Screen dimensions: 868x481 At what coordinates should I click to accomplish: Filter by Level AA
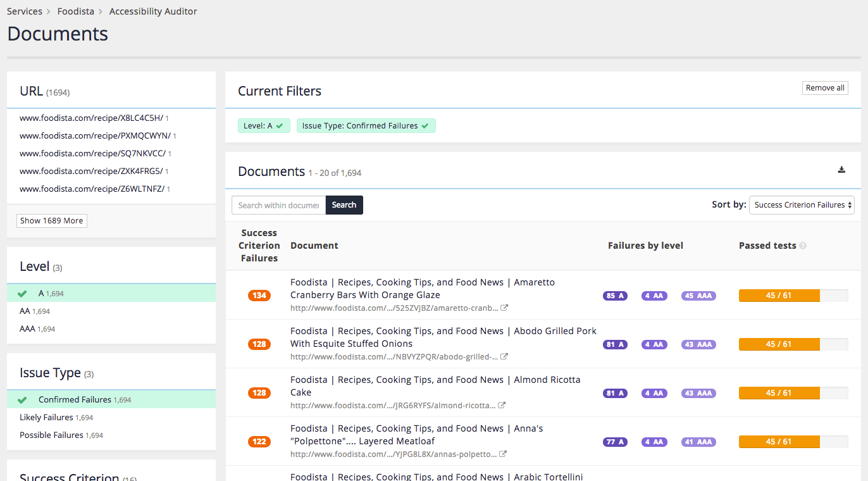coord(25,311)
